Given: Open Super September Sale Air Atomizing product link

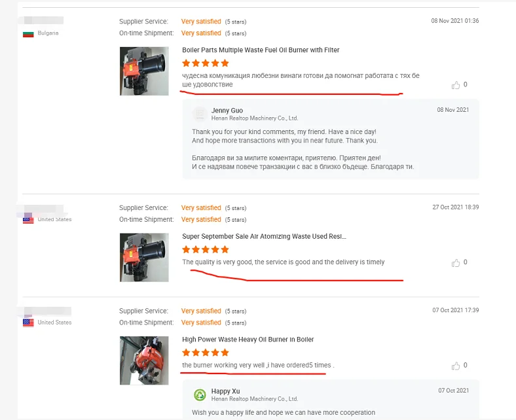Looking at the screenshot, I should pyautogui.click(x=264, y=236).
